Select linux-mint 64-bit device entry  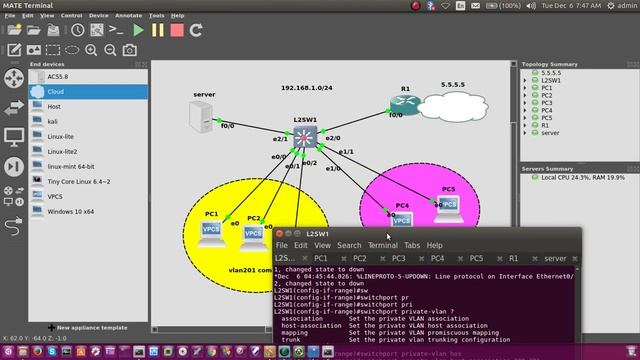pyautogui.click(x=88, y=167)
